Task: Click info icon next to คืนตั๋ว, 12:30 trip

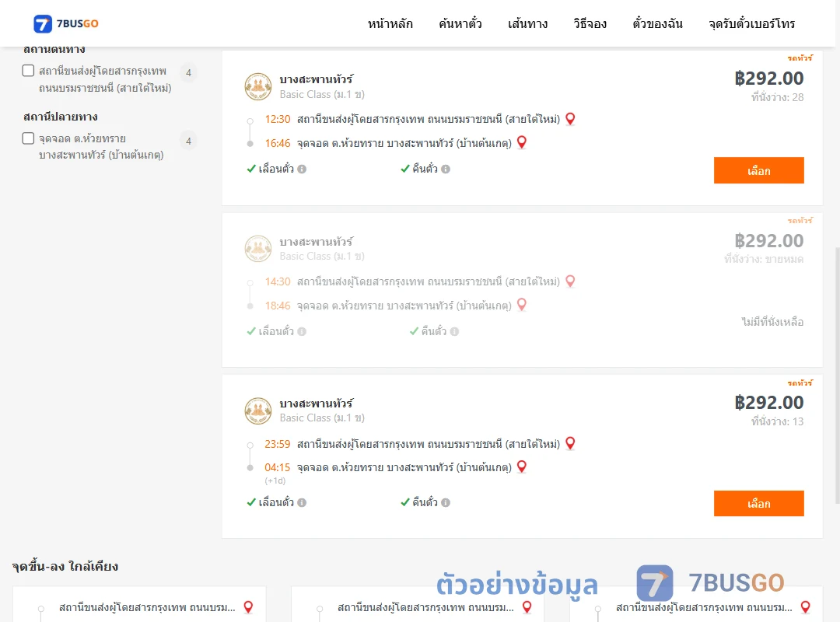Action: click(446, 169)
